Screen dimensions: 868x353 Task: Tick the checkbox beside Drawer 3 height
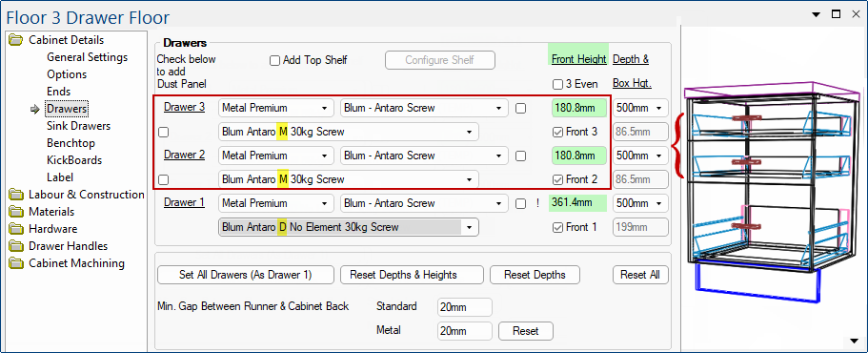point(520,109)
